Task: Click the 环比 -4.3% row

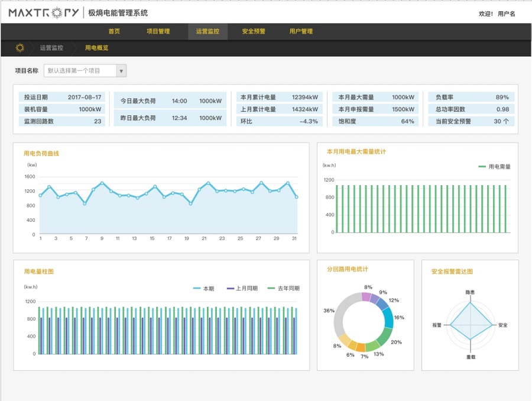Action: 279,121
